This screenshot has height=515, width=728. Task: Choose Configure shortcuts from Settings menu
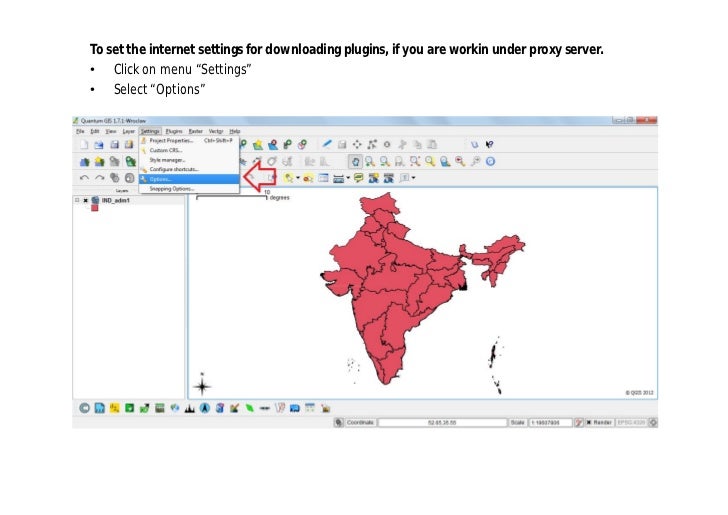click(x=189, y=169)
